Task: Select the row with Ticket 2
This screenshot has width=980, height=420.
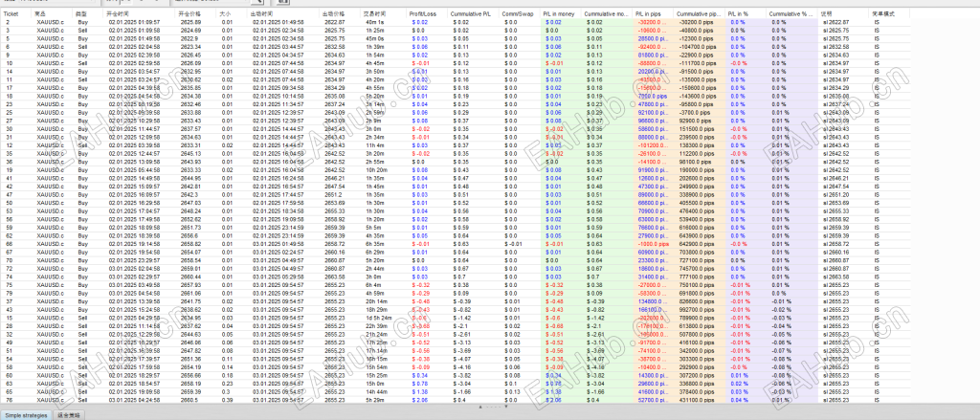Action: 455,22
